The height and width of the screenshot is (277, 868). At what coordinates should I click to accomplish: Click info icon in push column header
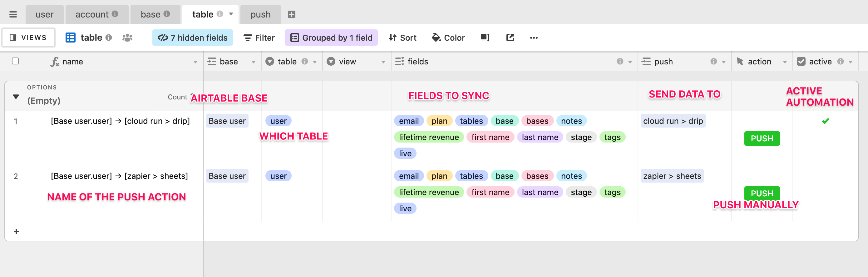tap(713, 61)
